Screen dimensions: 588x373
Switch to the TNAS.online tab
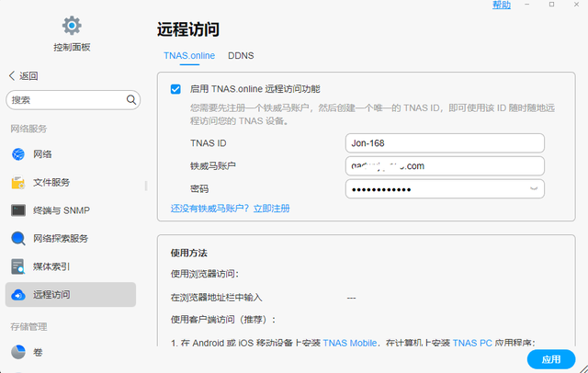coord(189,55)
